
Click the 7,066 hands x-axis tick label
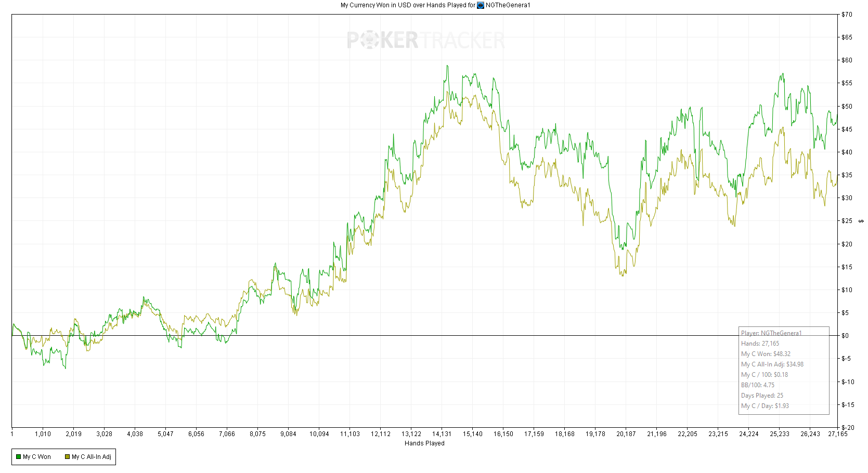point(227,434)
